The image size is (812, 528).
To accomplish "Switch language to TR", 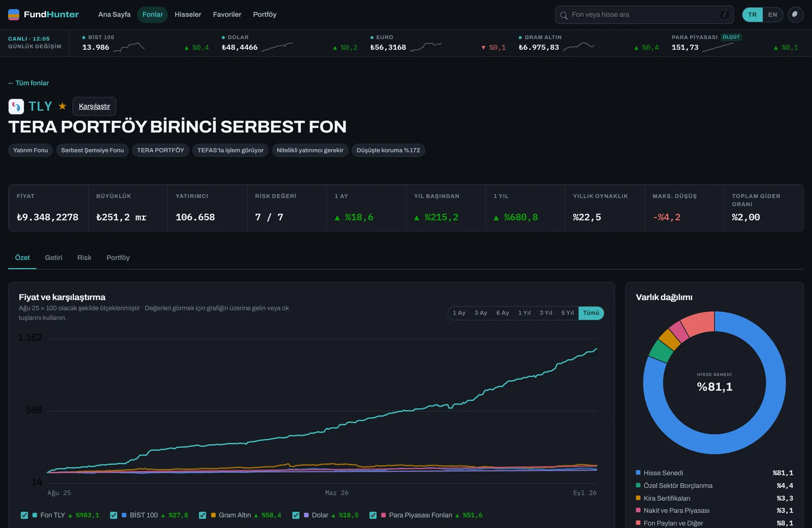I will [x=752, y=15].
